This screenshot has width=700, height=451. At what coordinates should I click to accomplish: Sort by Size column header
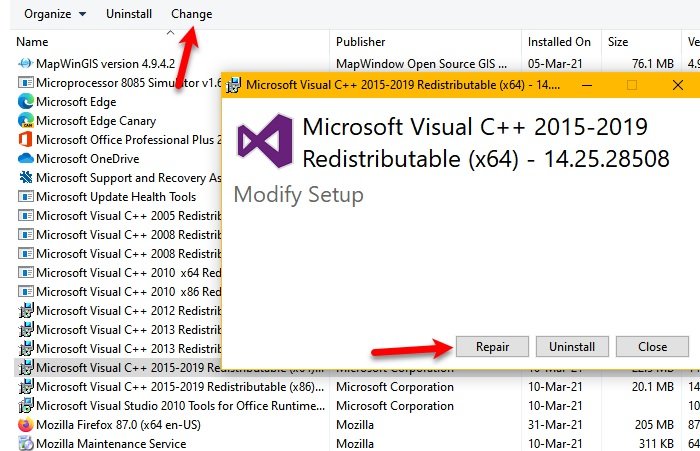(618, 42)
